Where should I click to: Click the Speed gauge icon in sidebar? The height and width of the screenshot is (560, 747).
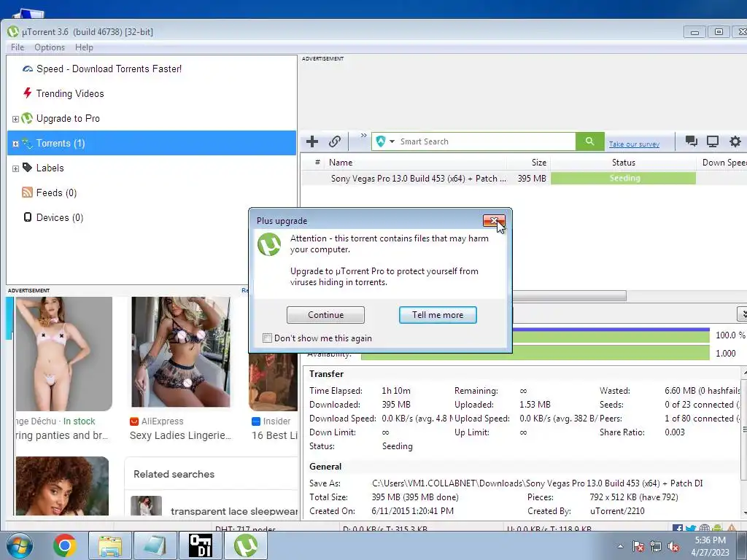pos(28,69)
